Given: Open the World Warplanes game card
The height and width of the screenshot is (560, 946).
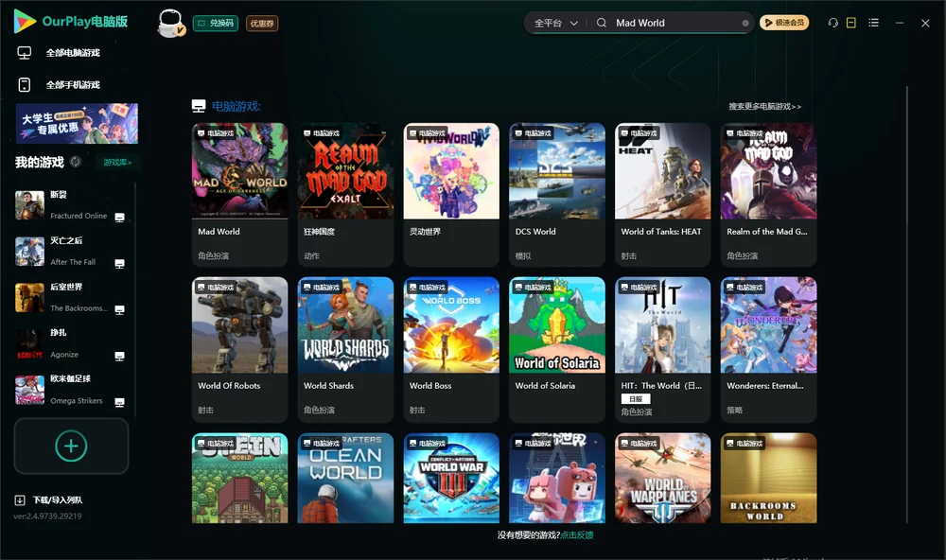Looking at the screenshot, I should pos(663,478).
